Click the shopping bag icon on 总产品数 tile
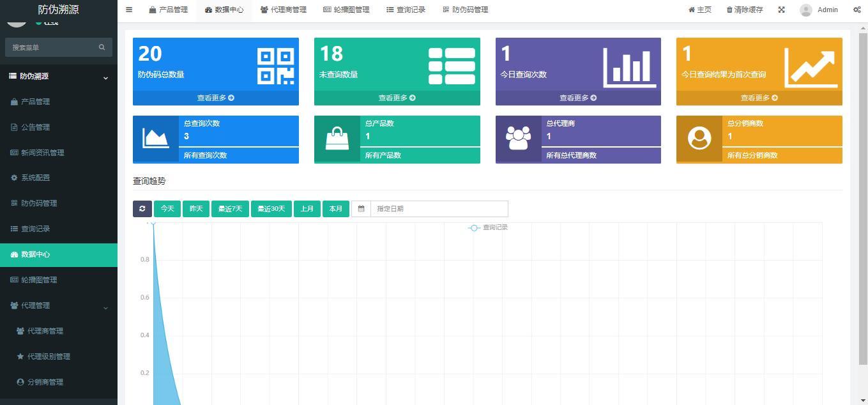 [337, 138]
